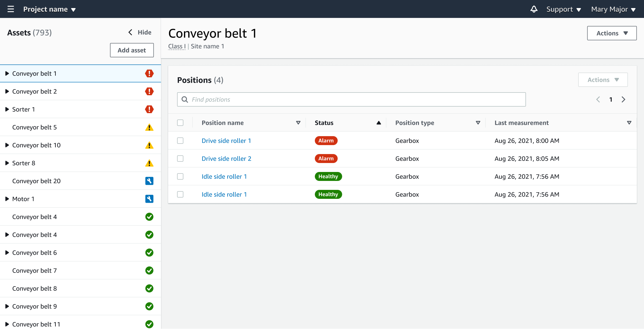Sort by the Status column header
The height and width of the screenshot is (329, 644).
coord(324,123)
